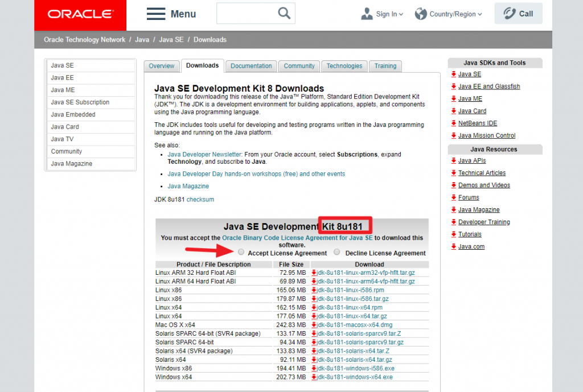Click Oracle Technology Network breadcrumb
The image size is (583, 392).
tap(84, 40)
